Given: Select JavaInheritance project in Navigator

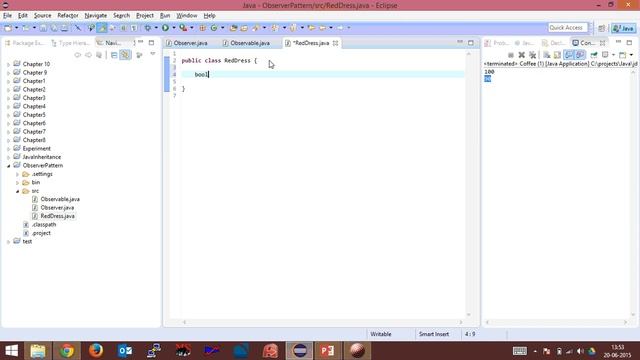Looking at the screenshot, I should [x=41, y=157].
